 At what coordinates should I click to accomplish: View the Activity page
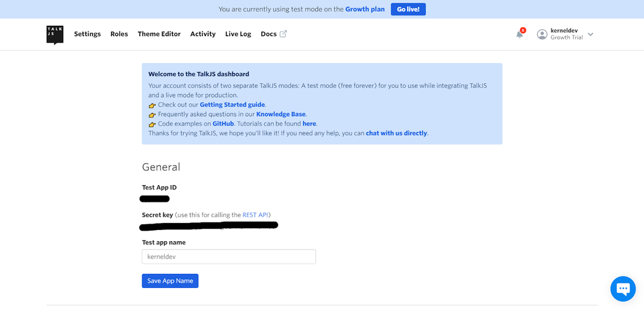point(203,34)
